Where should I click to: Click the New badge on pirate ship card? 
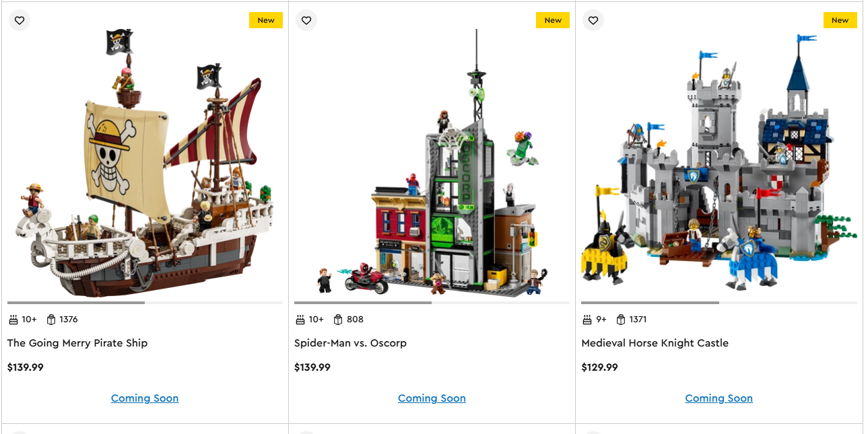click(266, 20)
